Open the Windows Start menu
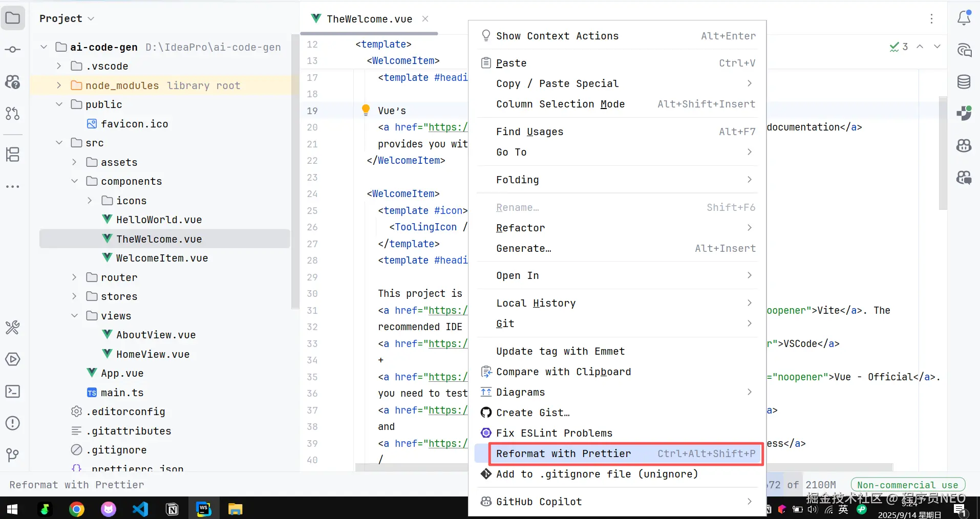 [x=12, y=509]
